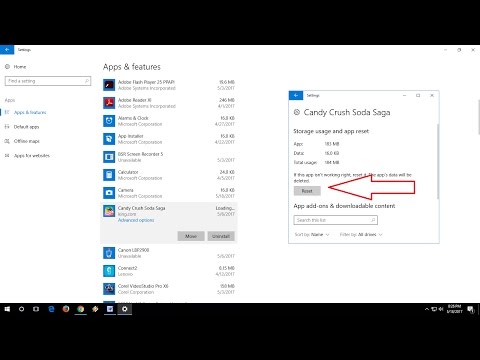The image size is (480, 360).
Task: Click the Adobe Flash Player app icon
Action: point(109,85)
